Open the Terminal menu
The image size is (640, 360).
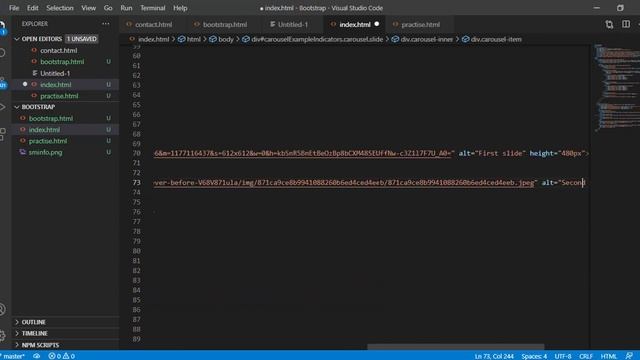click(153, 8)
